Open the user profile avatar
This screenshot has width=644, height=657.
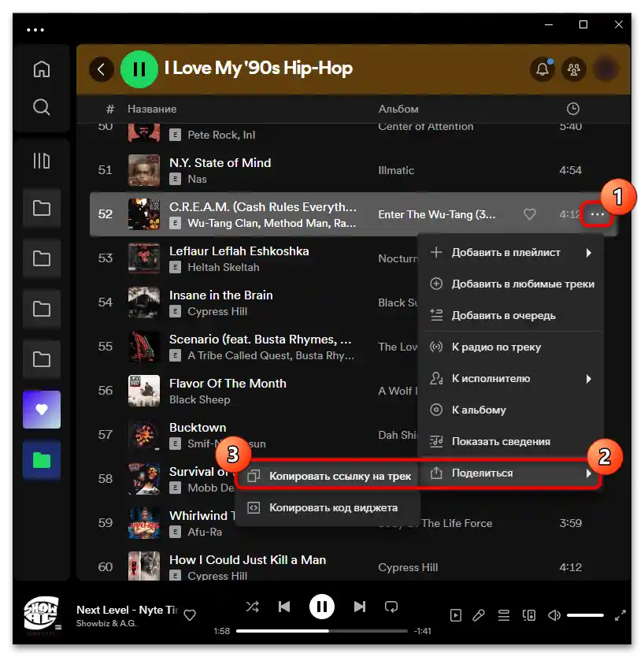605,69
